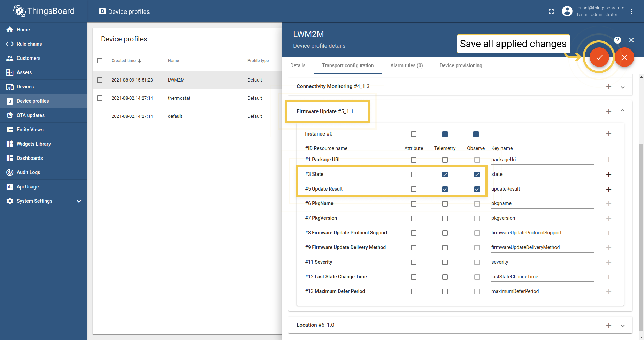Enable Attribute for #1 Package URI
The width and height of the screenshot is (644, 340).
[414, 160]
